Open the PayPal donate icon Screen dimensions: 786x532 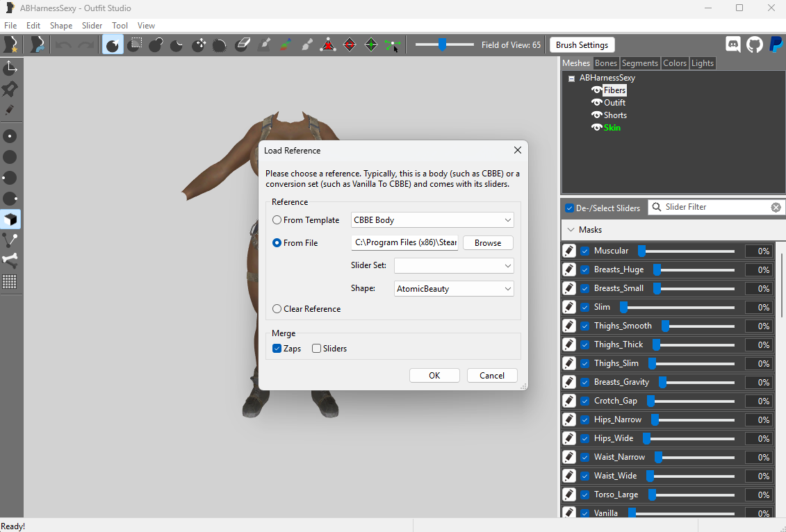coord(776,44)
